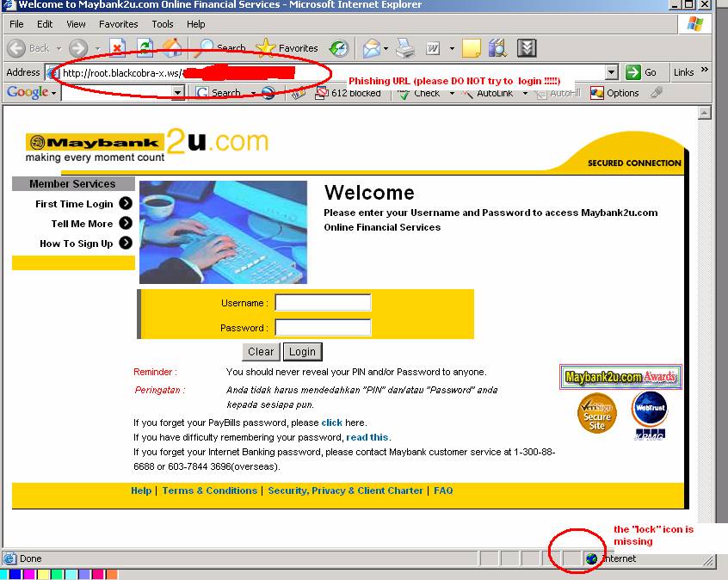Click the yellow note Discuss icon
This screenshot has height=580, width=728.
(x=472, y=48)
